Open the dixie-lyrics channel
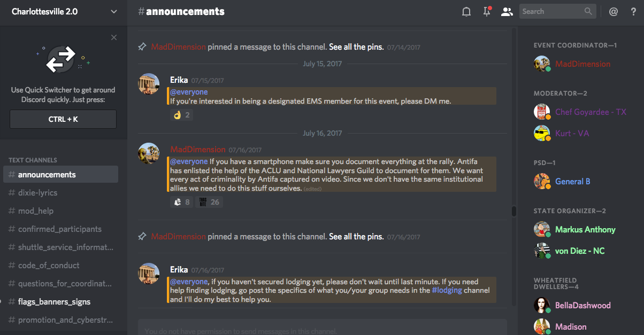The width and height of the screenshot is (644, 335). pyautogui.click(x=37, y=193)
